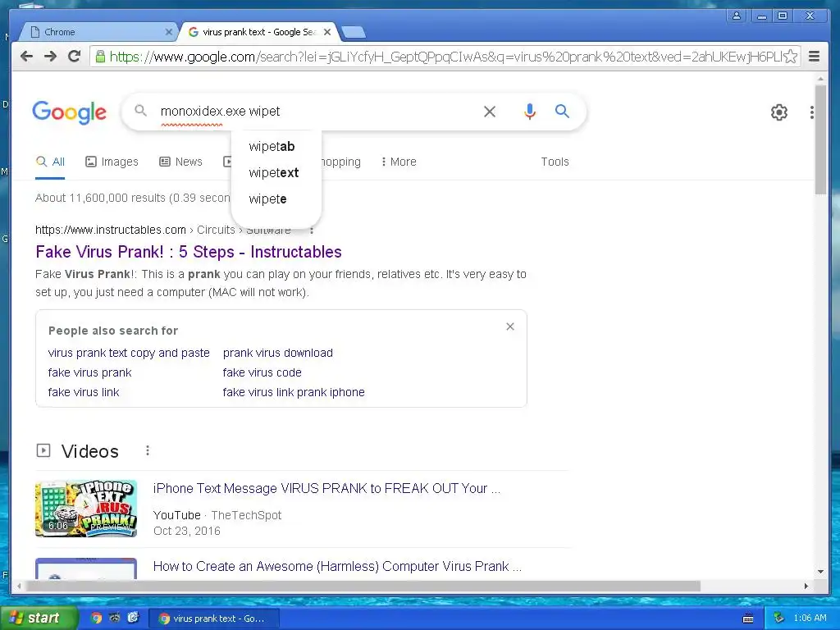Screen dimensions: 840x630
Task: Switch to Images results
Action: [x=112, y=162]
